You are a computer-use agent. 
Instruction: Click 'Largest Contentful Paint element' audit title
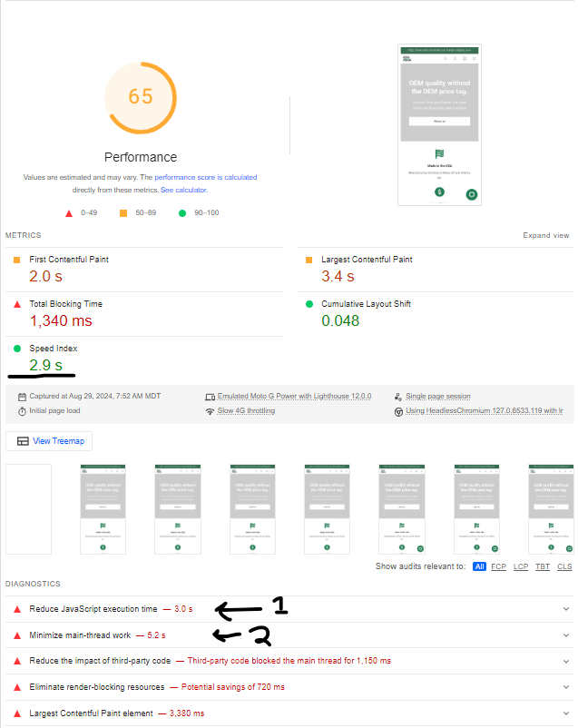(91, 713)
